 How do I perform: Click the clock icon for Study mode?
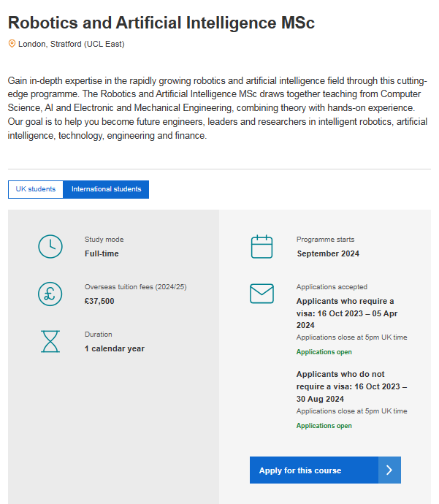pos(50,246)
